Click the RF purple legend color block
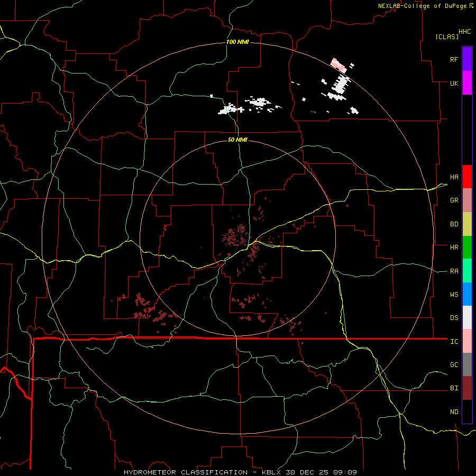The image size is (476, 476). [x=467, y=59]
